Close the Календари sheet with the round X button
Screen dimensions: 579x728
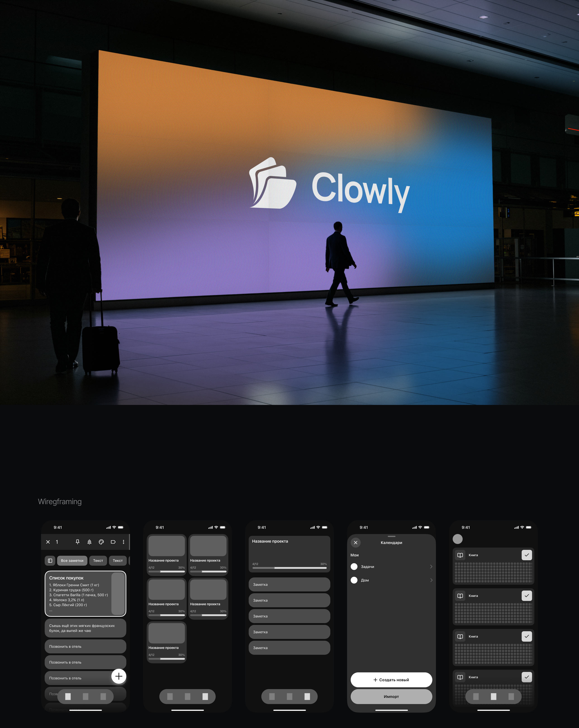(x=356, y=543)
